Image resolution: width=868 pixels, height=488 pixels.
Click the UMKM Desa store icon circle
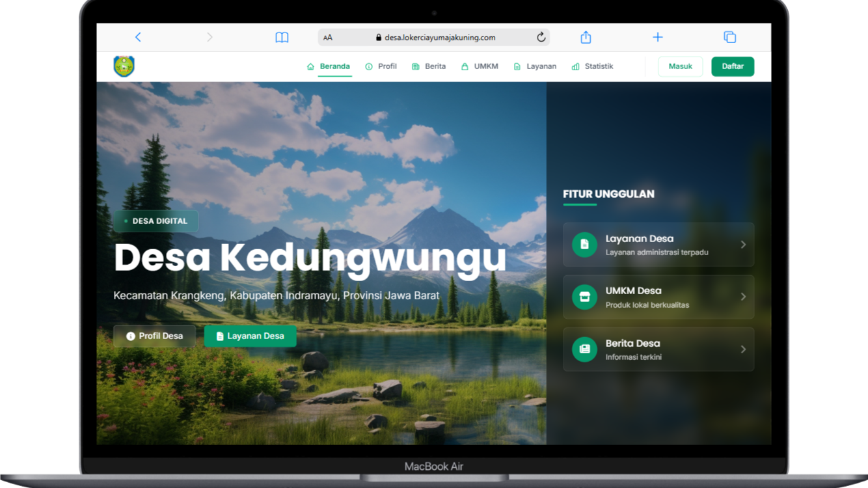coord(584,297)
